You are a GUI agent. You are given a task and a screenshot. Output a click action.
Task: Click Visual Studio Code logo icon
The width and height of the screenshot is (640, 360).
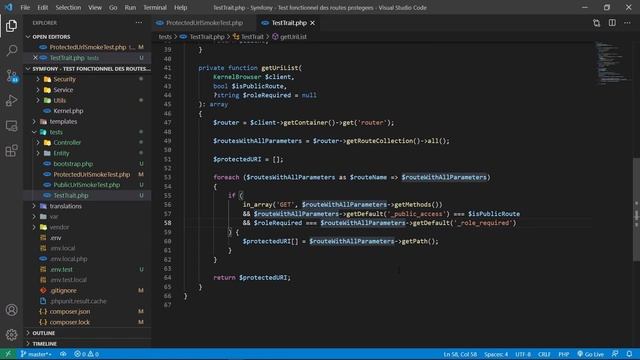coord(9,7)
